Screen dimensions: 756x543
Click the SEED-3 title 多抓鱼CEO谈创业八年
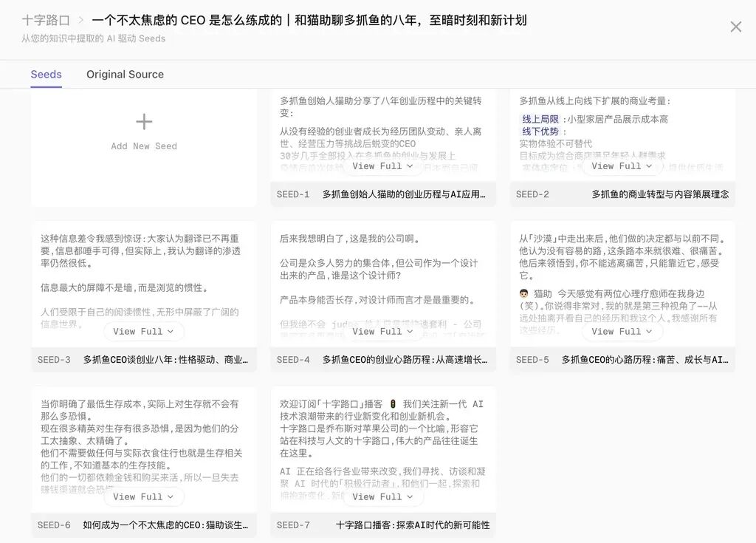pos(165,360)
